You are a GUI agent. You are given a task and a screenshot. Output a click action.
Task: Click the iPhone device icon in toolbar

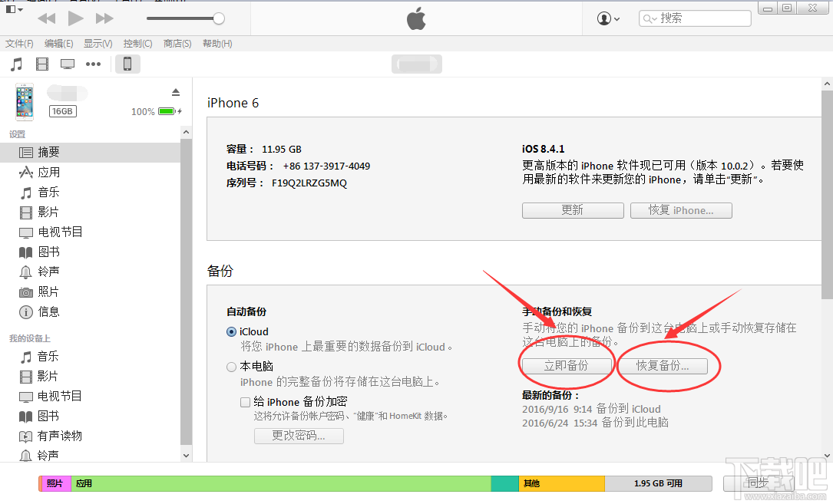click(127, 64)
